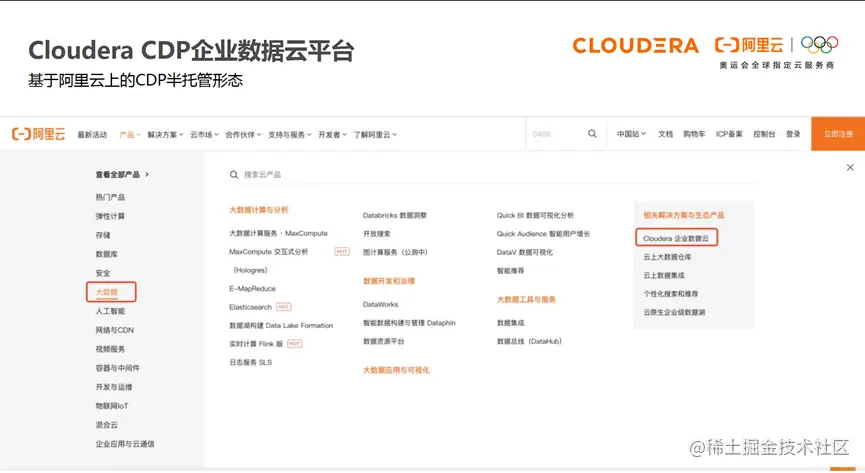865x473 pixels.
Task: Select 大数据 category in sidebar
Action: point(107,292)
